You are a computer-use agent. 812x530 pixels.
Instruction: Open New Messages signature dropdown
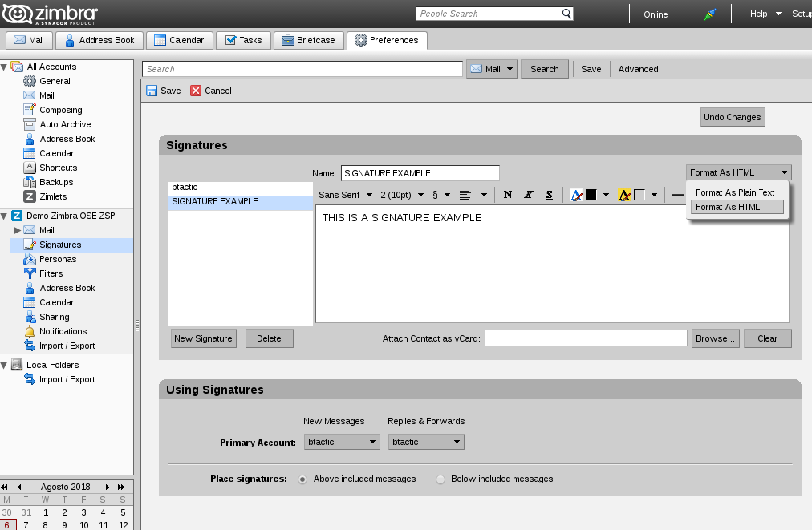(x=341, y=442)
